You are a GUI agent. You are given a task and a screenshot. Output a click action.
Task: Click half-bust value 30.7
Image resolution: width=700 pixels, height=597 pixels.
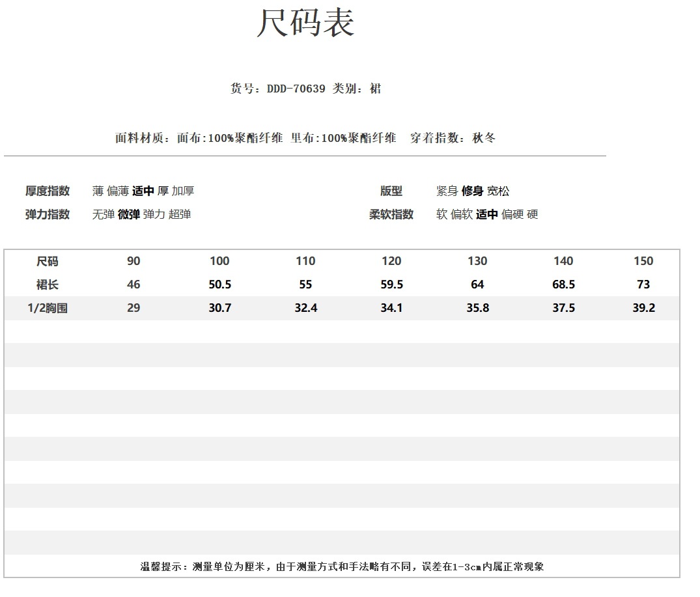[219, 308]
